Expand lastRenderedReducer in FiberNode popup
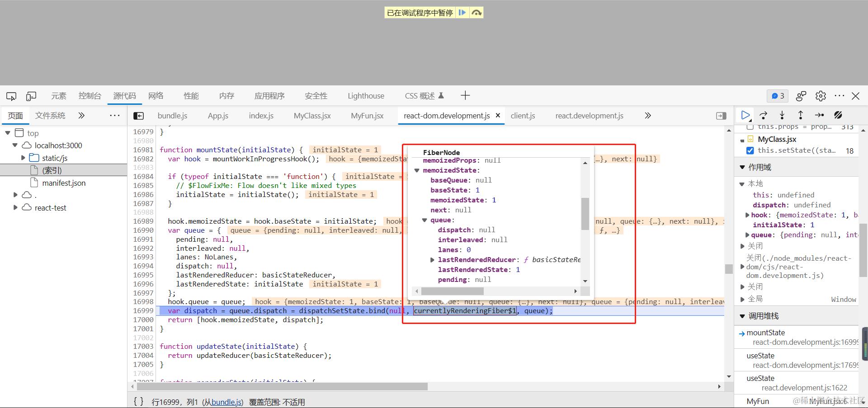 pos(432,260)
